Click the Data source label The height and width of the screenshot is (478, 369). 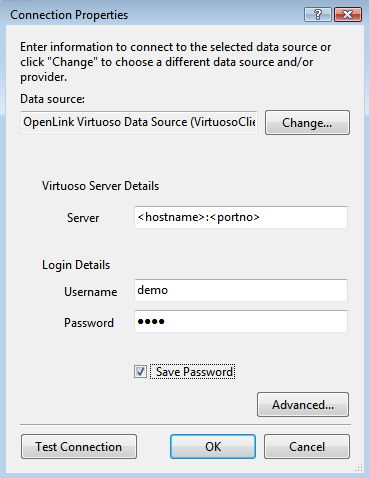point(52,99)
